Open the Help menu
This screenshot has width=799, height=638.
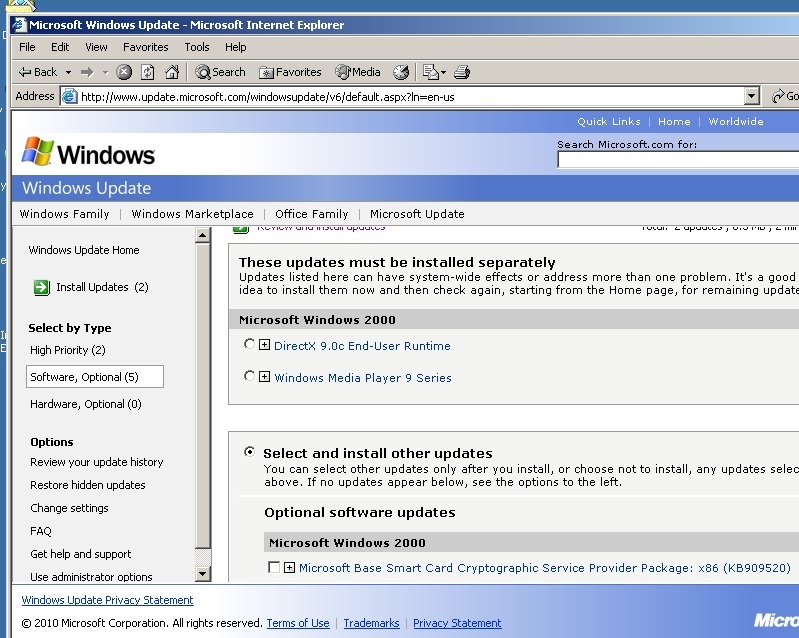pyautogui.click(x=235, y=47)
